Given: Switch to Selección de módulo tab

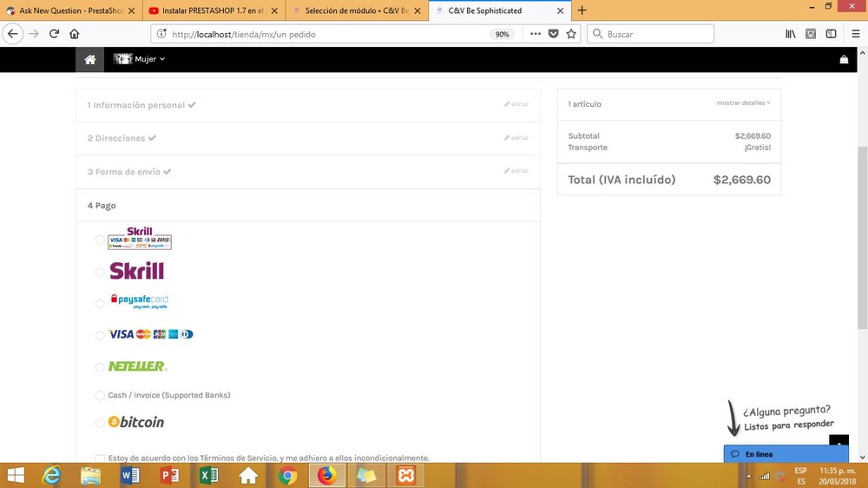Looking at the screenshot, I should (x=357, y=10).
